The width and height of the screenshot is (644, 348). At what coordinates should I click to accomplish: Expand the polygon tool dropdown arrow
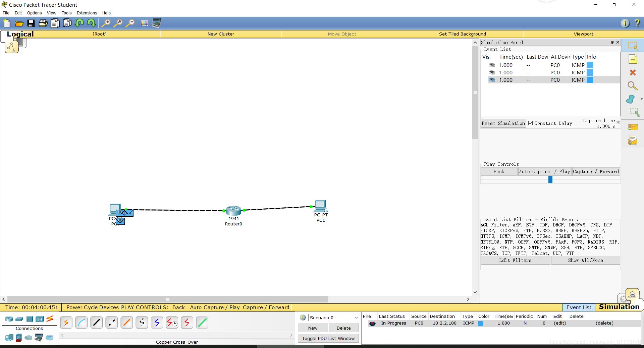[x=641, y=99]
